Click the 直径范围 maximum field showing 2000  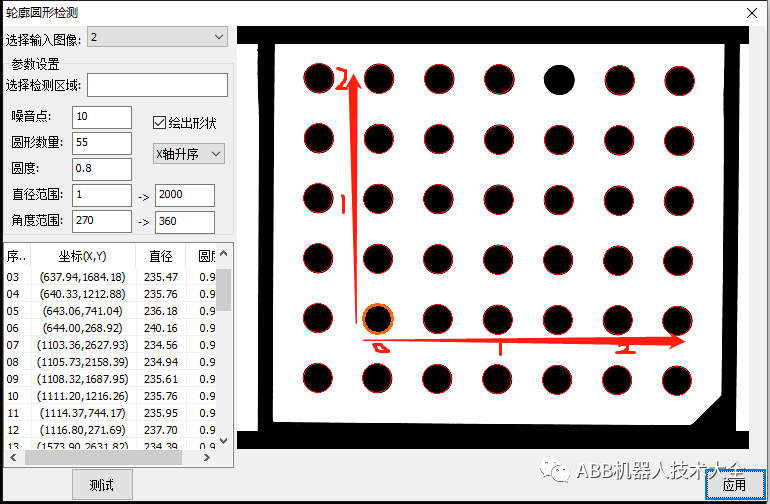click(x=185, y=195)
